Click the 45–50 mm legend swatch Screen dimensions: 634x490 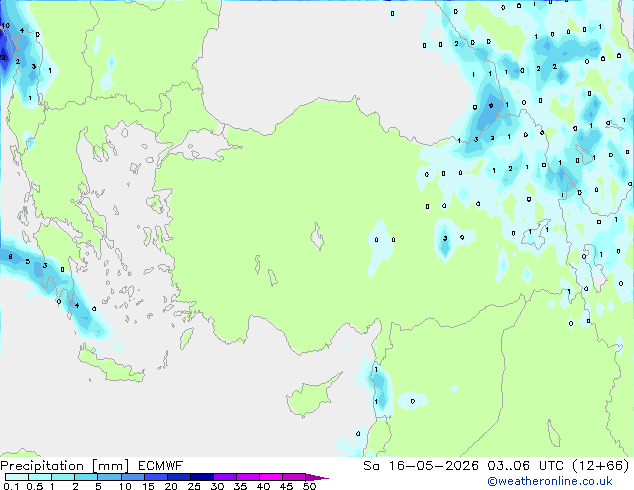click(294, 477)
